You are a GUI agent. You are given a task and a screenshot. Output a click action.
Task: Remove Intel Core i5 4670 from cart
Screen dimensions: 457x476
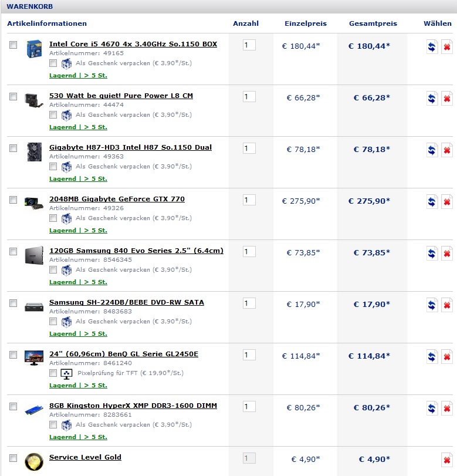pos(447,47)
